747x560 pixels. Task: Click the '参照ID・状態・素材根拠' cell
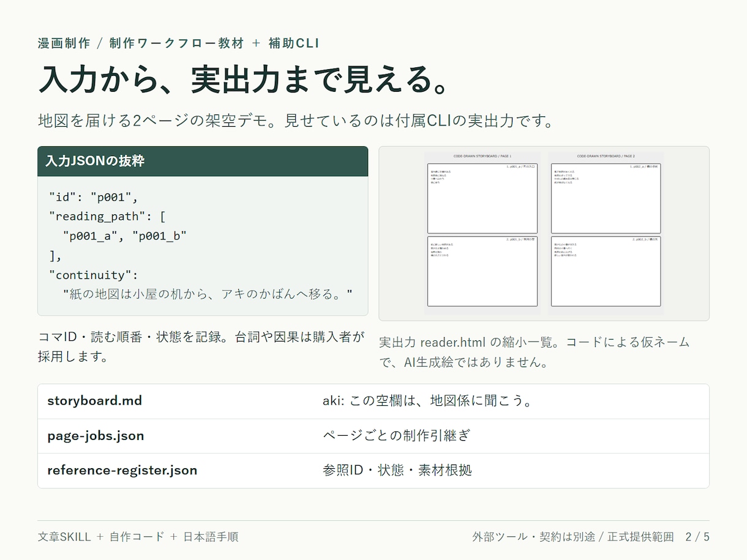397,470
